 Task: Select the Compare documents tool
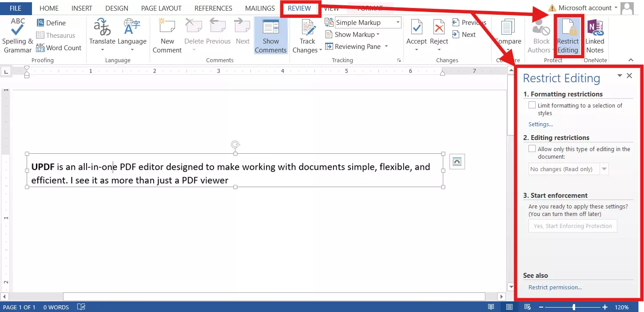[x=508, y=35]
